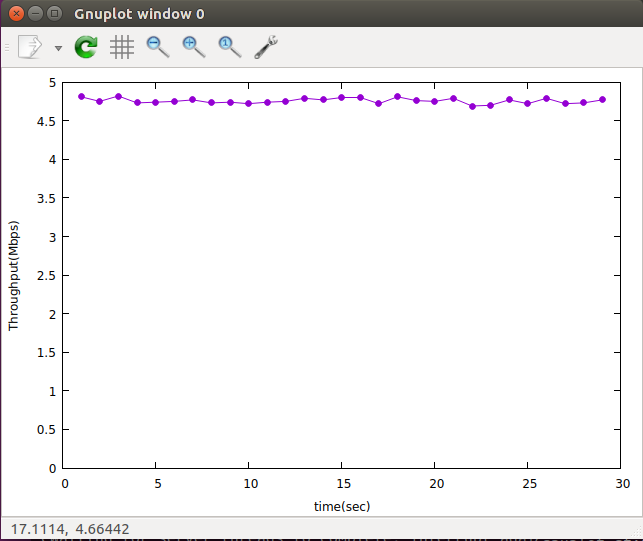Click the first data point at time 1
Screen dimensions: 643x541
81,96
